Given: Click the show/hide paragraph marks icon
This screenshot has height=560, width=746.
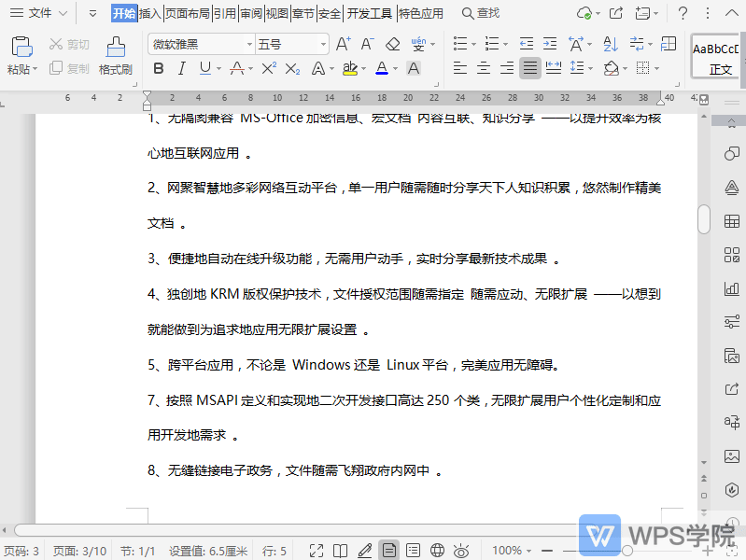Looking at the screenshot, I should click(x=637, y=44).
